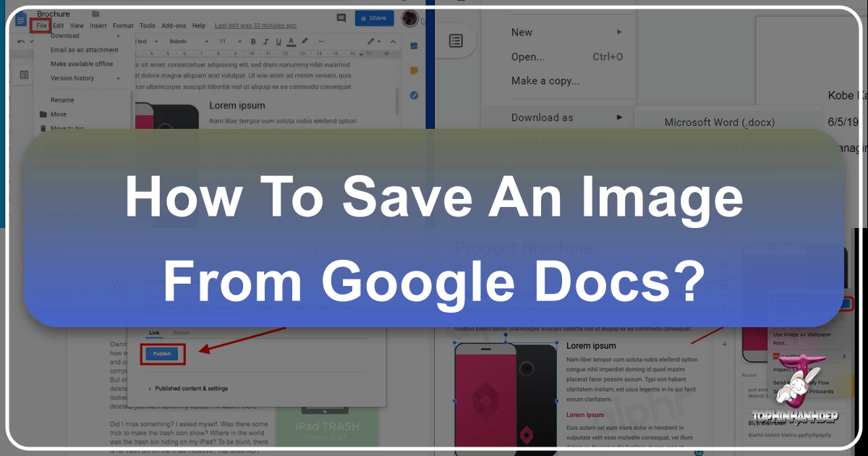Open the Google Keep sidebar icon

click(414, 71)
